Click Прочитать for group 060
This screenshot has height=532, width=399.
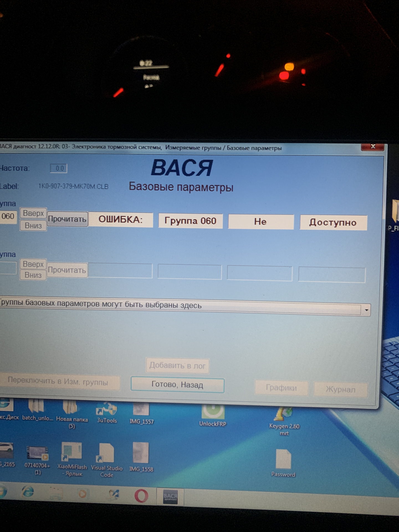click(x=67, y=219)
